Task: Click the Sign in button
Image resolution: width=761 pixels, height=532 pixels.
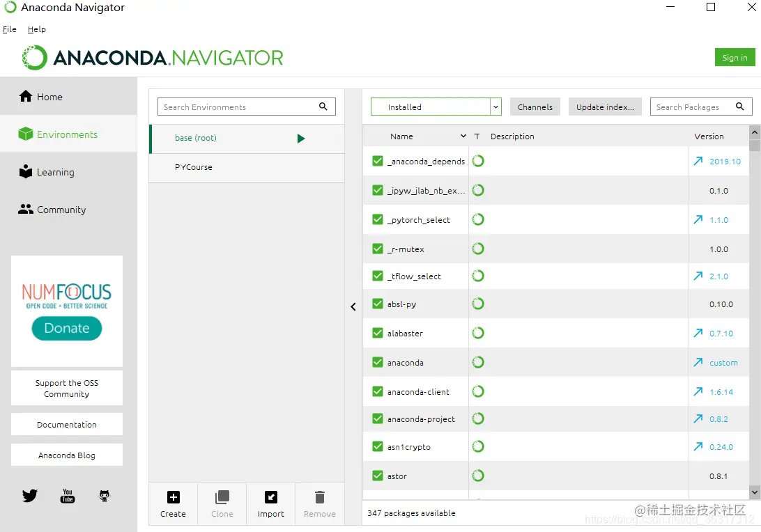Action: tap(735, 57)
